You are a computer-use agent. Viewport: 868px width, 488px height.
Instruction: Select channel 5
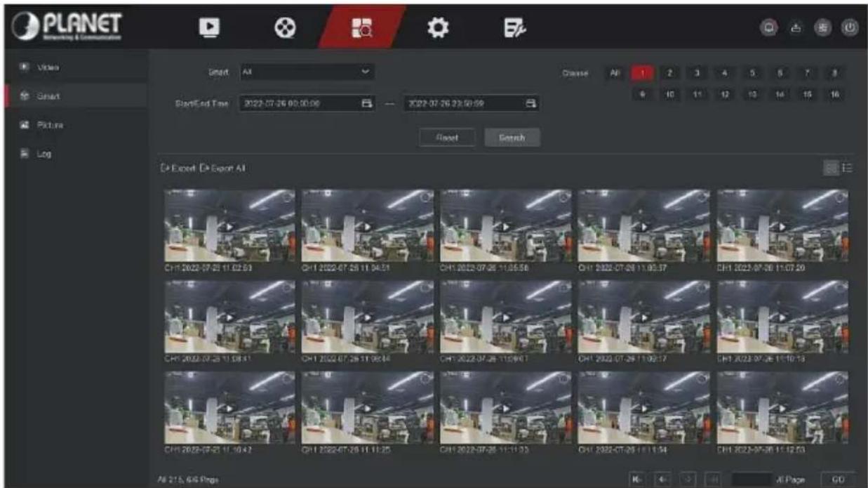click(x=753, y=72)
